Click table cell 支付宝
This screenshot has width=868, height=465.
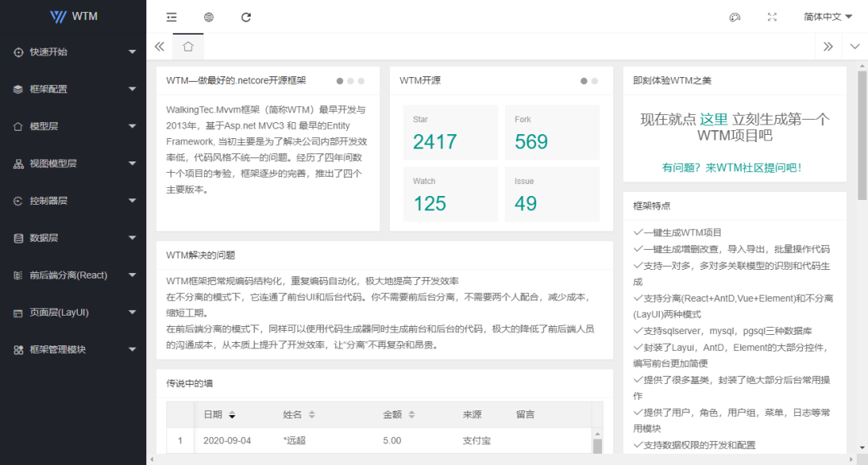tap(477, 441)
